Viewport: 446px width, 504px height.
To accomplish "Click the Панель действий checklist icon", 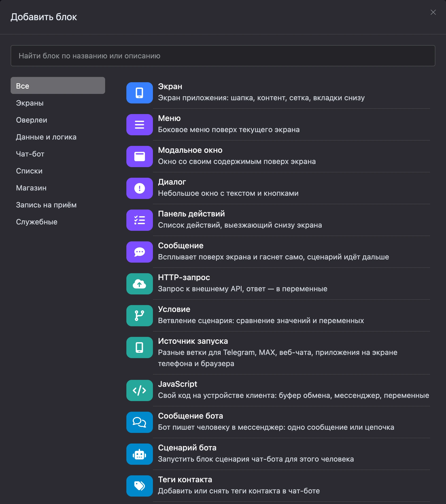I will click(x=139, y=220).
